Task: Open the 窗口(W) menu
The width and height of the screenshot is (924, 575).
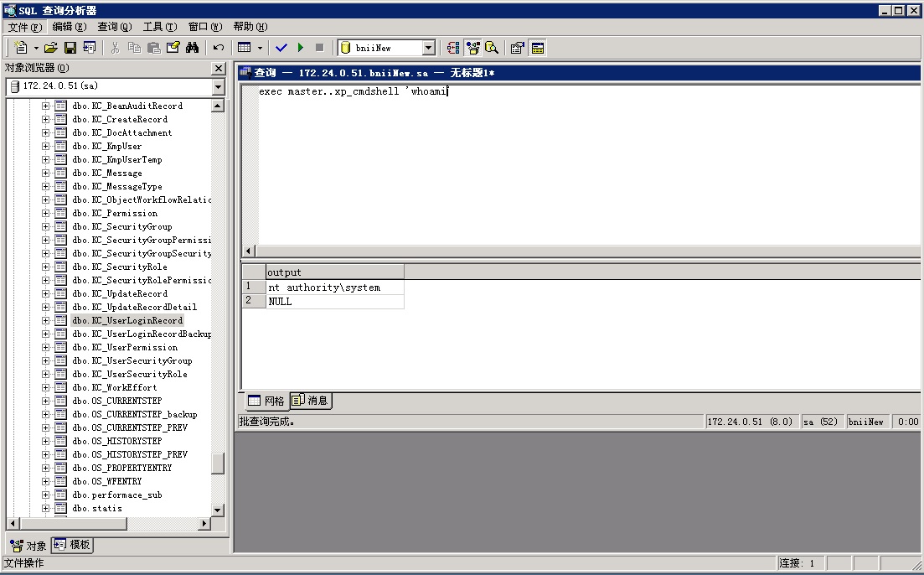Action: pyautogui.click(x=205, y=27)
